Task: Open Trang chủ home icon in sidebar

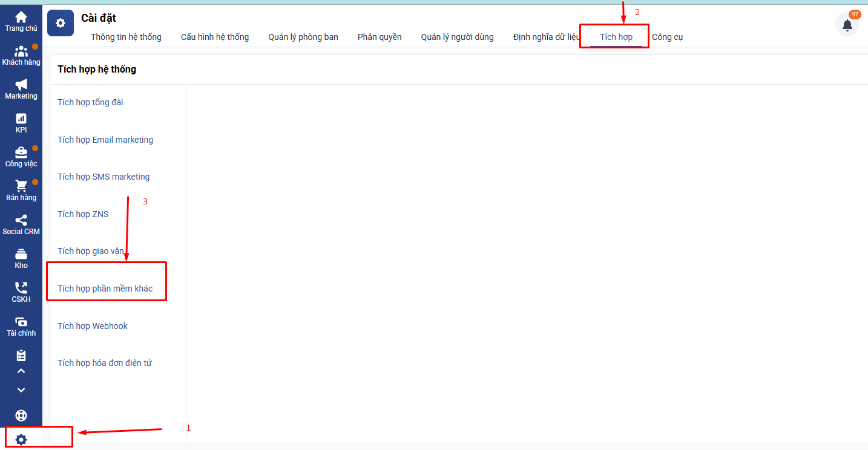Action: [x=21, y=18]
